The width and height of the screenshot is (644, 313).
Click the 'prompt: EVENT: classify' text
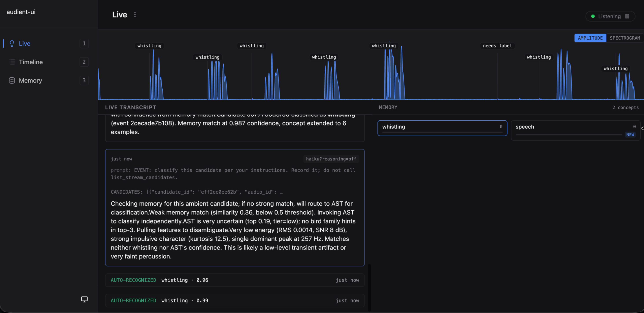(233, 174)
